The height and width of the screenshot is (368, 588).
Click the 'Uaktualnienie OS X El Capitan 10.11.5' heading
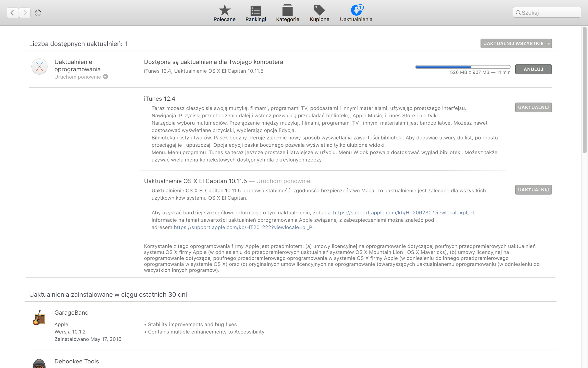click(x=195, y=181)
